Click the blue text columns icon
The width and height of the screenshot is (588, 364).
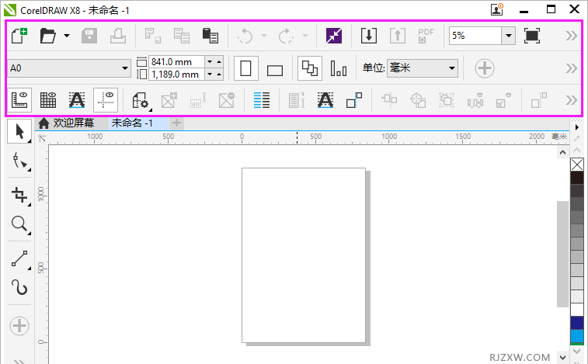(x=261, y=100)
